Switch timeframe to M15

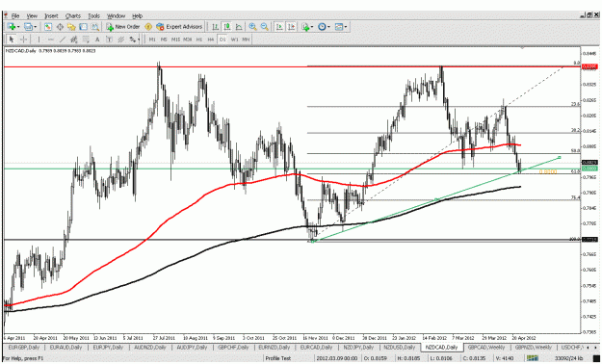[176, 39]
